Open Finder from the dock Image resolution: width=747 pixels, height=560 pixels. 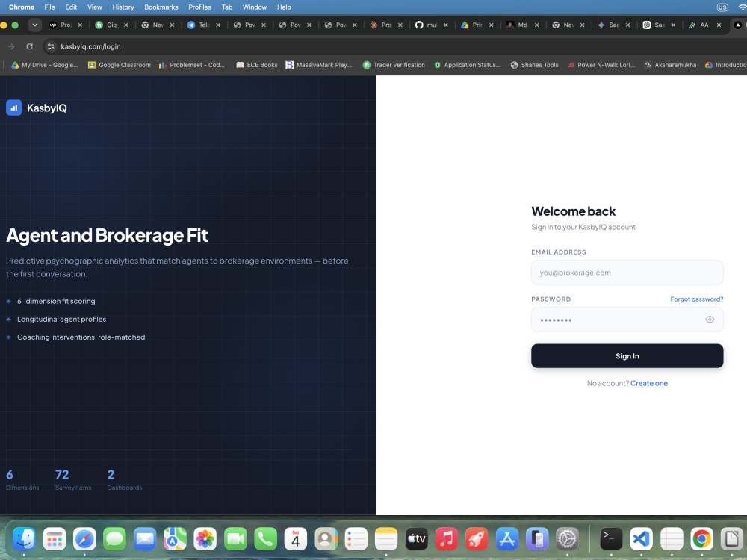pos(24,539)
